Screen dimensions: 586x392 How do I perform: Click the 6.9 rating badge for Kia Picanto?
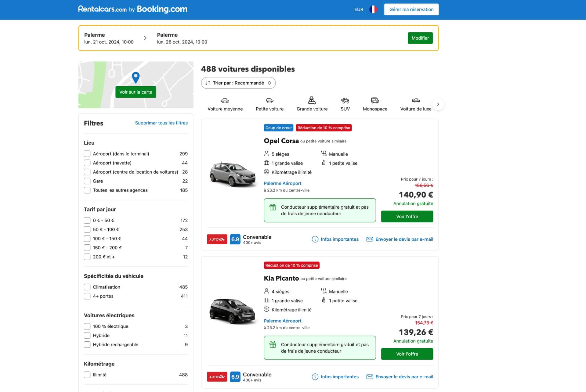click(235, 377)
